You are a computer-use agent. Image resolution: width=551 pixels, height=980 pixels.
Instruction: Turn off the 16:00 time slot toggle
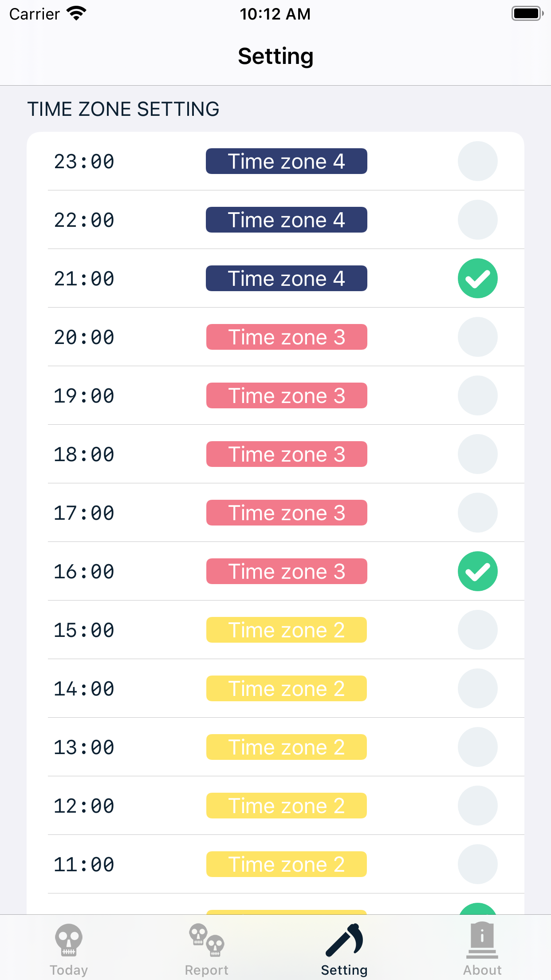click(x=477, y=571)
